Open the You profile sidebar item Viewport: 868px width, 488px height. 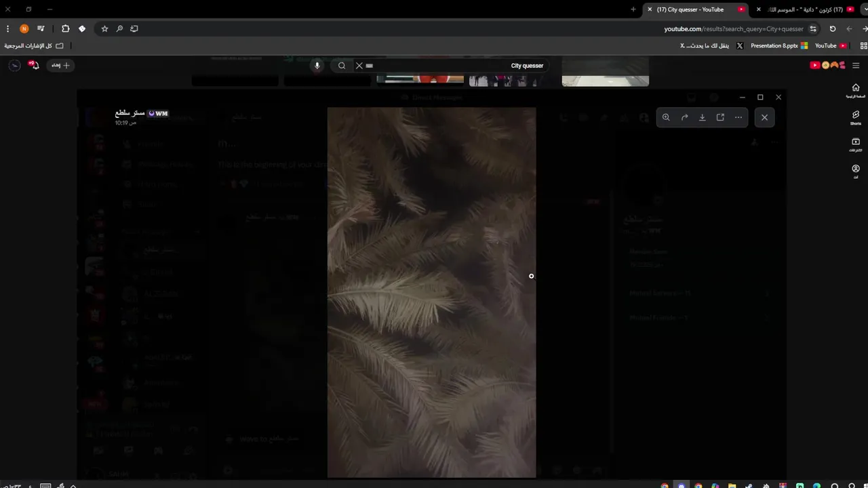point(856,171)
